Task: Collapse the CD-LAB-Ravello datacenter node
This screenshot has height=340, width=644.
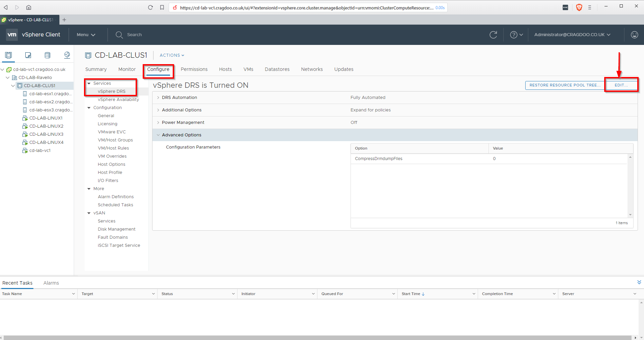Action: tap(8, 78)
